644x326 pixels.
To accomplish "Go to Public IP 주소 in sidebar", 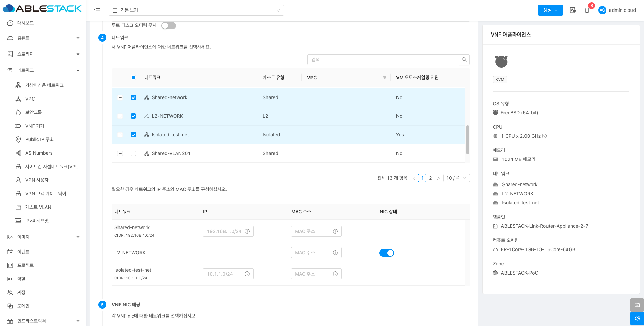I will tap(39, 139).
